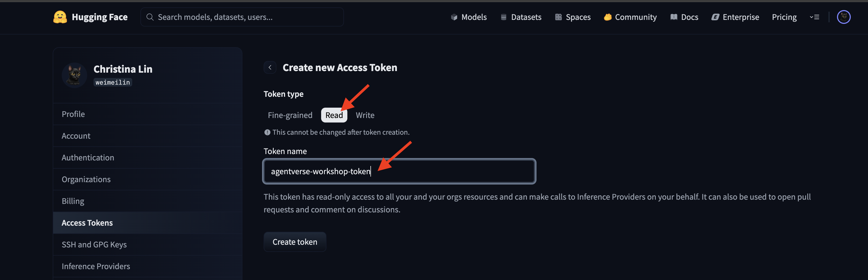Select the Write token type
This screenshot has height=280, width=868.
(x=365, y=115)
